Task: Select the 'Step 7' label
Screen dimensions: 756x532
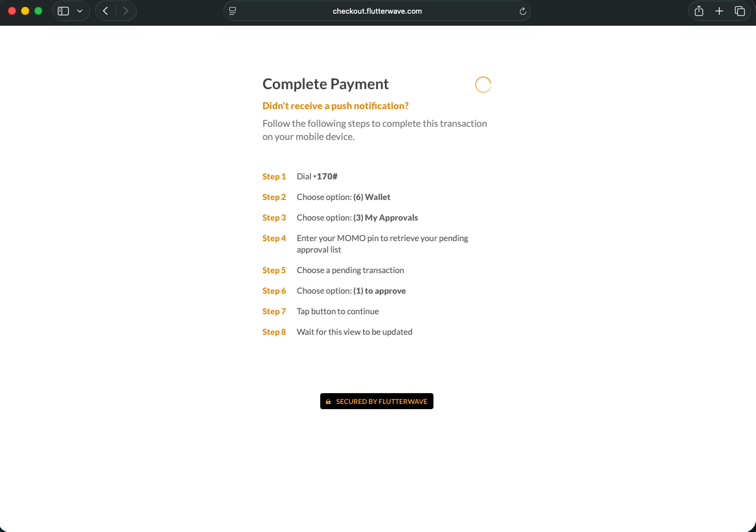Action: 274,311
